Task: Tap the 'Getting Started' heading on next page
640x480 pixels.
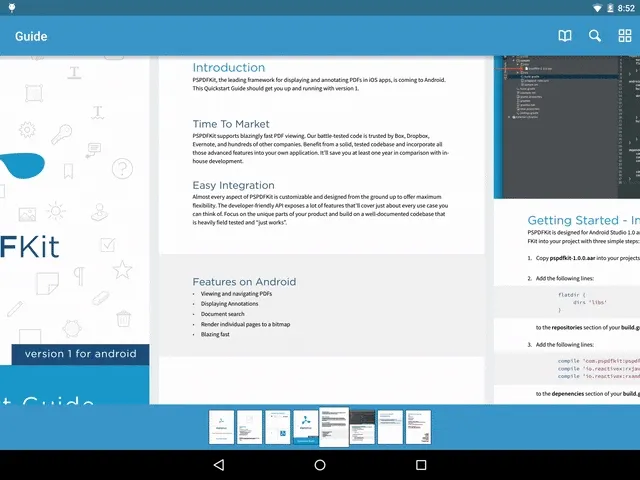Action: 584,220
